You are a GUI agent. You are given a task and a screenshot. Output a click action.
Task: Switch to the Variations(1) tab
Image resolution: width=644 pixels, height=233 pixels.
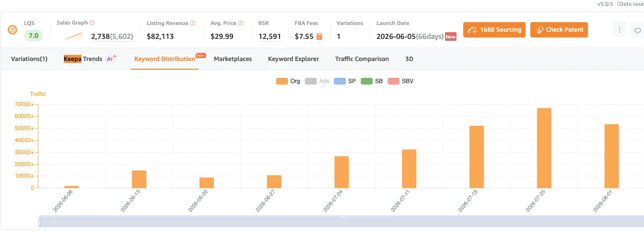coord(29,59)
